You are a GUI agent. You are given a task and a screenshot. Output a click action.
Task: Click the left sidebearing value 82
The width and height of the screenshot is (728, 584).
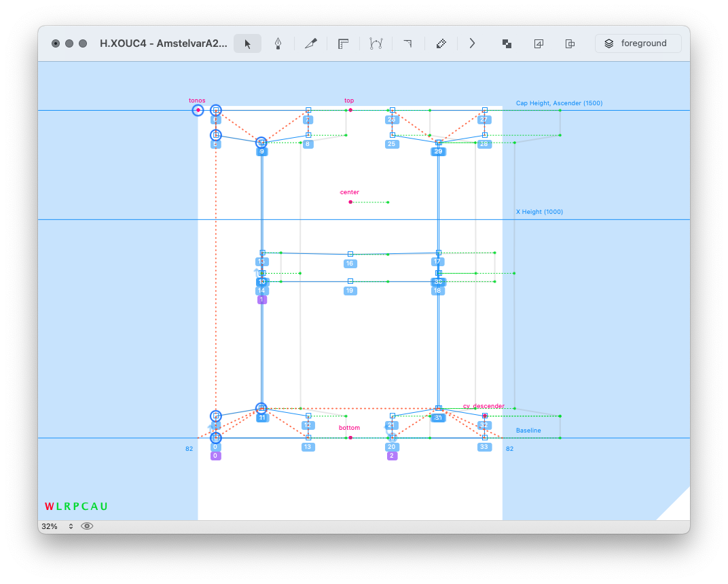coord(189,449)
